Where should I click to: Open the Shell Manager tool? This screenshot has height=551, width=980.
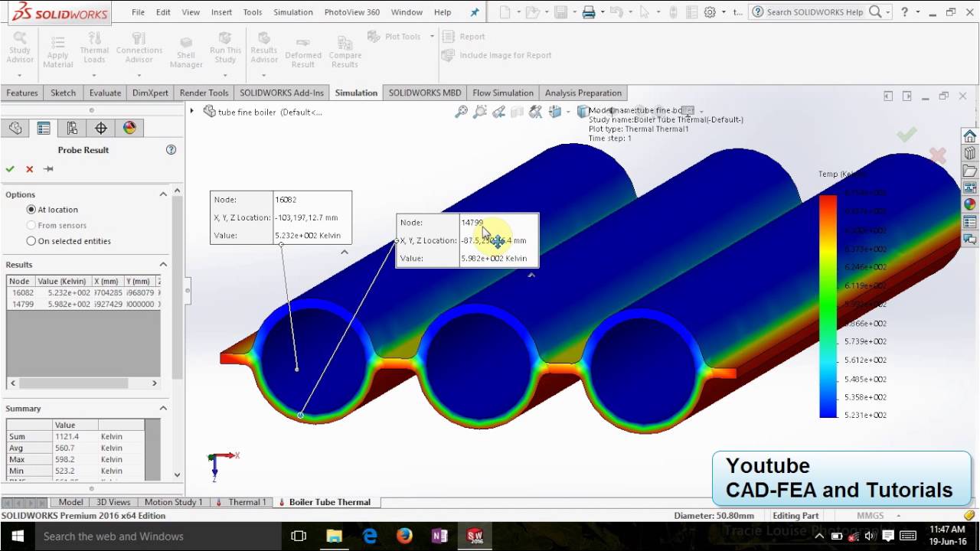tap(186, 46)
